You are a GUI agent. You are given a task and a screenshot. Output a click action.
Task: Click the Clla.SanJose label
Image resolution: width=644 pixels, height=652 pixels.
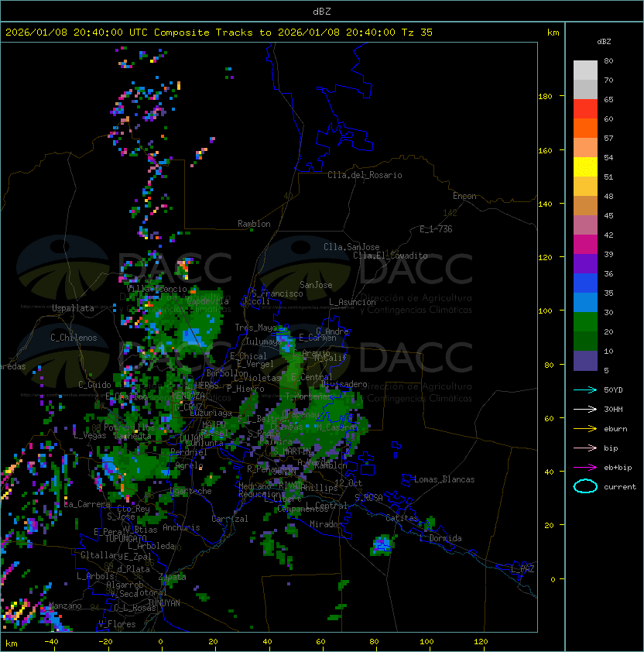click(x=351, y=247)
